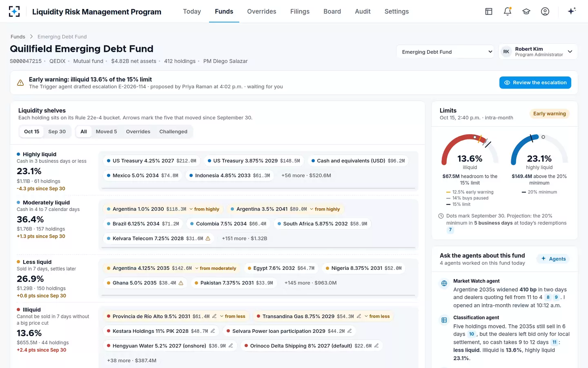Click warning icon on Ghana 5.0% 2035
This screenshot has height=368, width=588.
pos(181,283)
